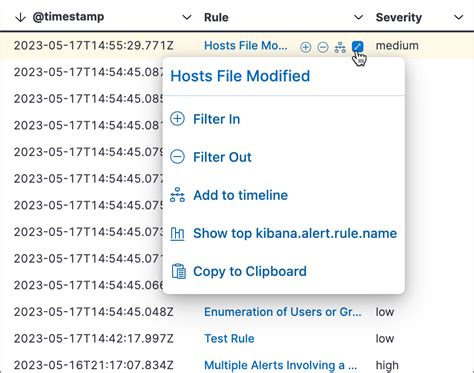Click inline filter-in plus icon in first row
The image size is (474, 373).
pos(305,47)
